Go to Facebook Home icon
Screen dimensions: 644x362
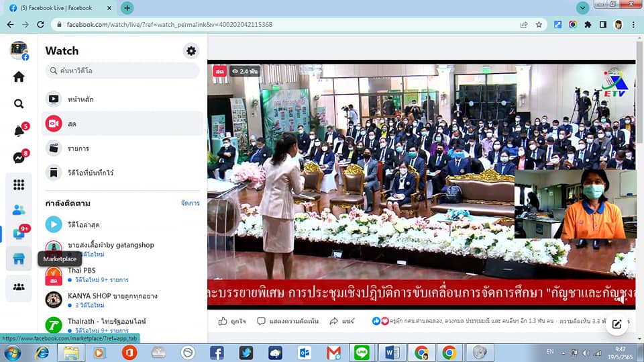pos(19,77)
